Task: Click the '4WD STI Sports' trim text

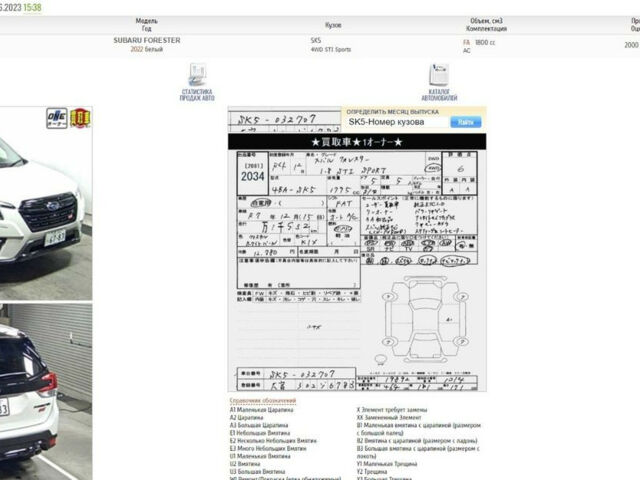Action: pyautogui.click(x=331, y=49)
